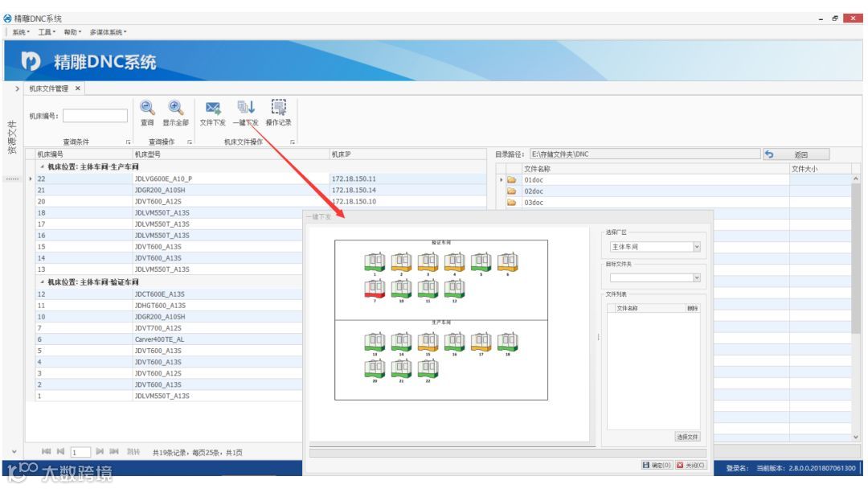This screenshot has width=868, height=489.
Task: Expand the 01doc folder row arrow
Action: tap(501, 180)
